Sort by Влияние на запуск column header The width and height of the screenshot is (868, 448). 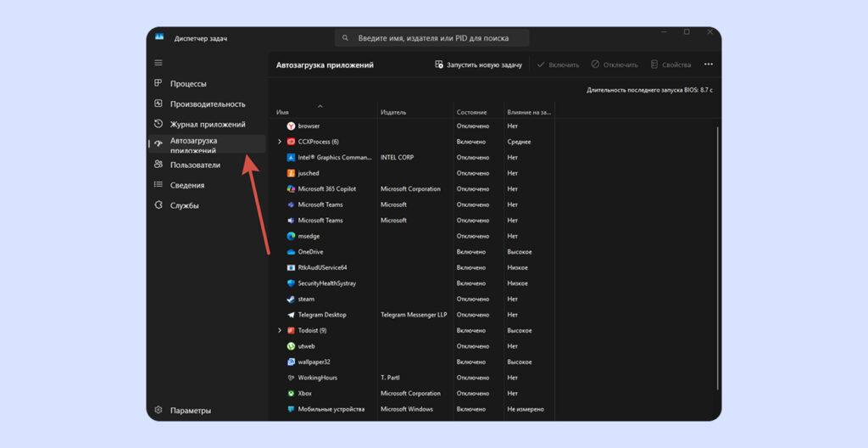coord(529,112)
